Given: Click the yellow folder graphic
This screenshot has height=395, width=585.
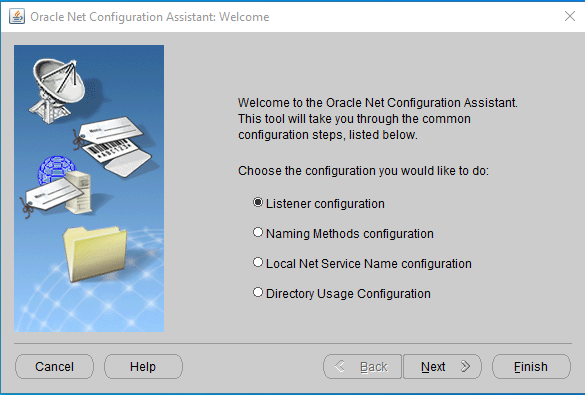Looking at the screenshot, I should (x=95, y=253).
